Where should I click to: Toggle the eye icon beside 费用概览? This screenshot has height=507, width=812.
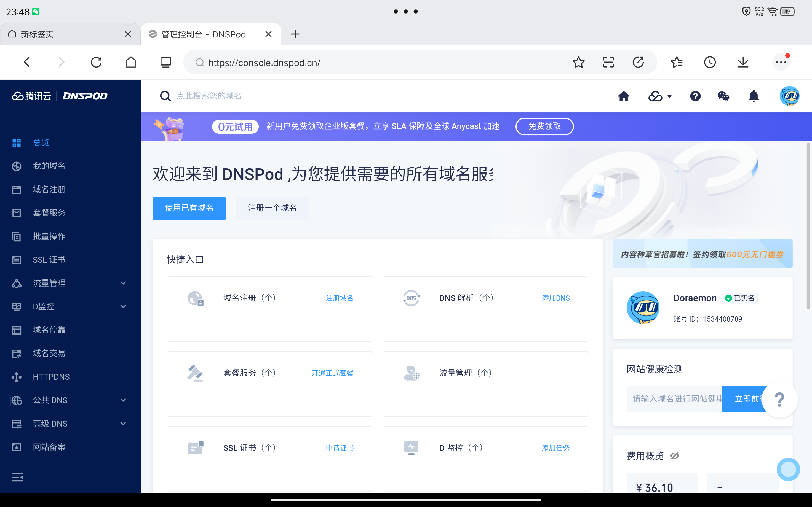pyautogui.click(x=675, y=455)
